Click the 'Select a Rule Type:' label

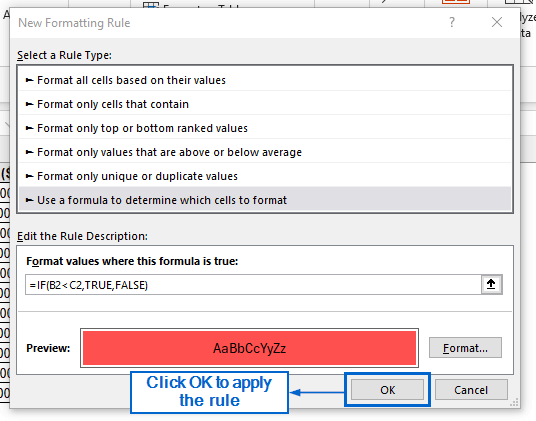64,55
